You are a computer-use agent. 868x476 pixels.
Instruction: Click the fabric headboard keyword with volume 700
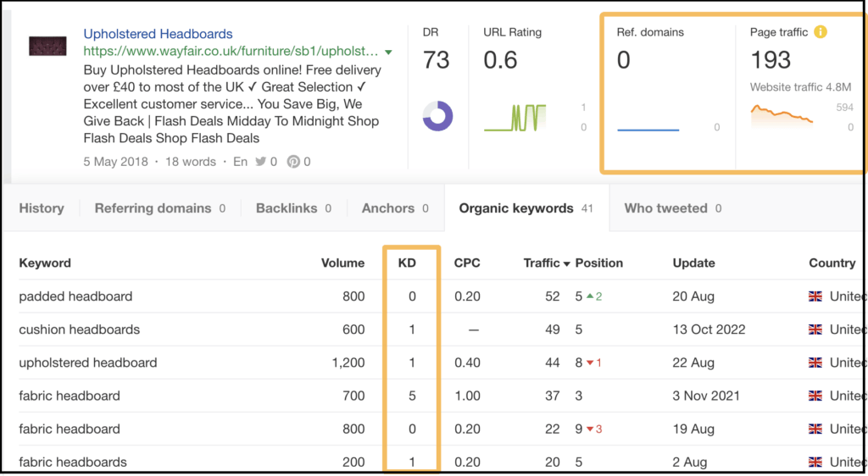tap(70, 396)
